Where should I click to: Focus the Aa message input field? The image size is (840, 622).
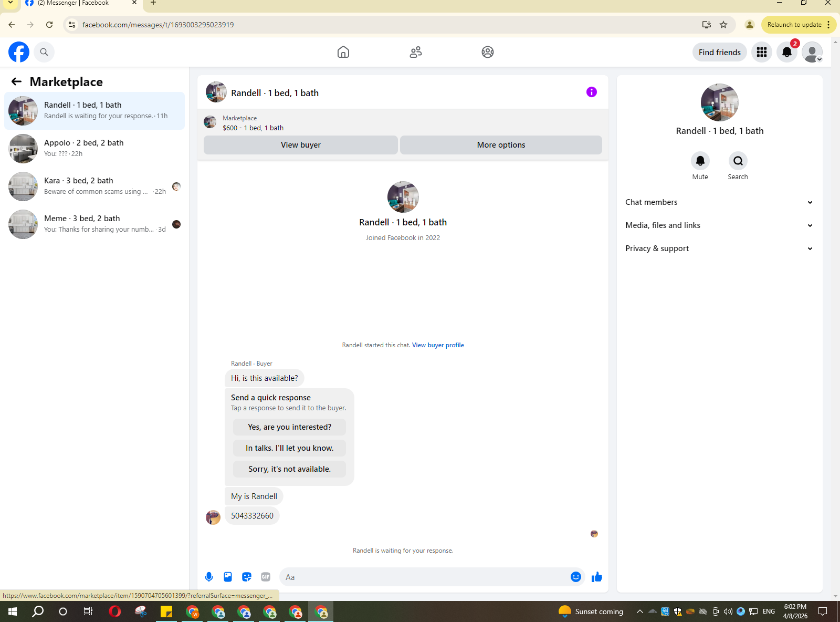point(425,577)
